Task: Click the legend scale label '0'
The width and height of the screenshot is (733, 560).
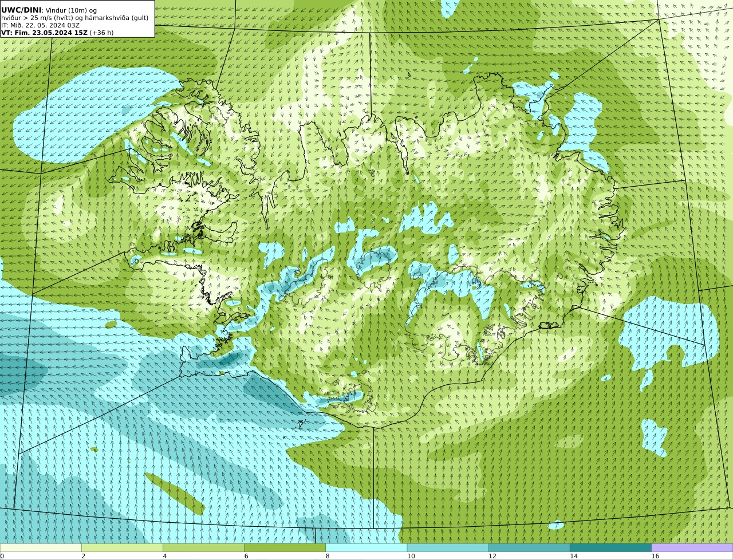Action: pyautogui.click(x=2, y=556)
